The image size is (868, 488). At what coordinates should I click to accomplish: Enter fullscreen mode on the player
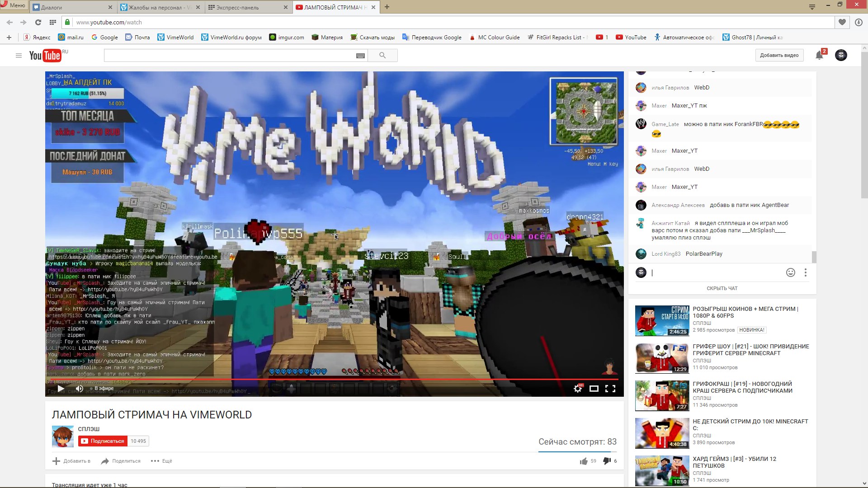click(610, 389)
